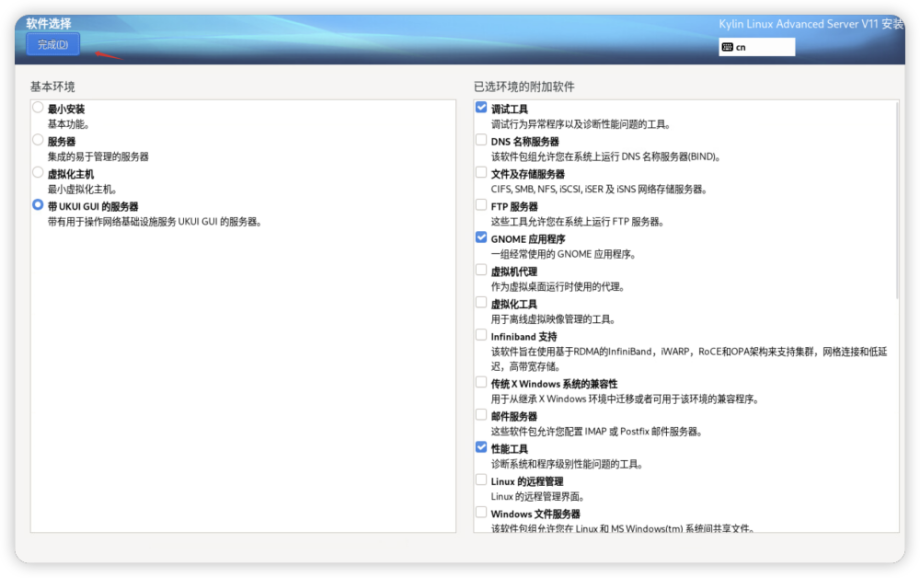This screenshot has height=578, width=920.
Task: Uncheck the GNOME 应用程序 checkbox
Action: click(481, 237)
